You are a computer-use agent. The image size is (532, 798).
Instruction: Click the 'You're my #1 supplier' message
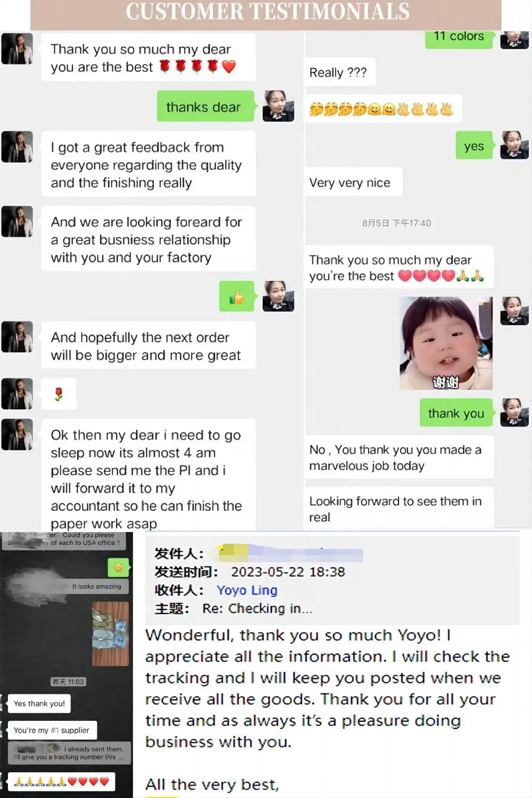(x=52, y=730)
